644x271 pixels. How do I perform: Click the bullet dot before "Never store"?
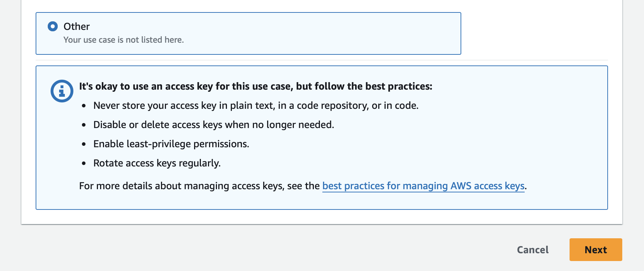(x=84, y=106)
